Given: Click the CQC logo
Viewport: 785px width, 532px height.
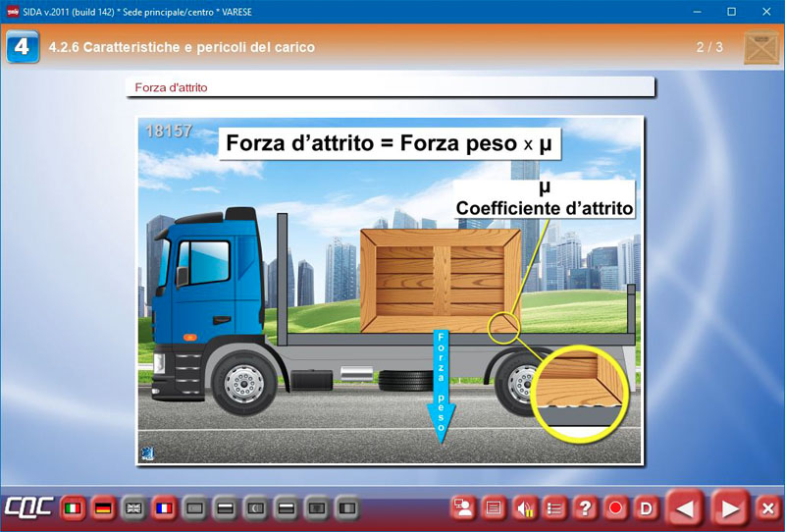Looking at the screenshot, I should (x=28, y=508).
